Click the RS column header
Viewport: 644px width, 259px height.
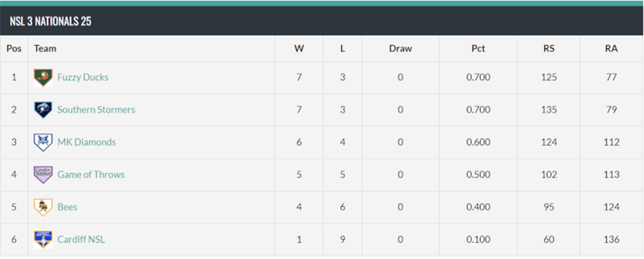point(549,48)
